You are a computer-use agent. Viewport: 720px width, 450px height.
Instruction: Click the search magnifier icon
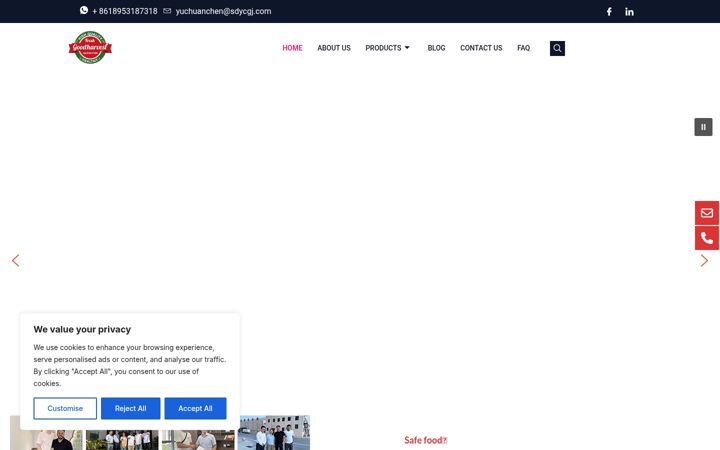tap(557, 48)
